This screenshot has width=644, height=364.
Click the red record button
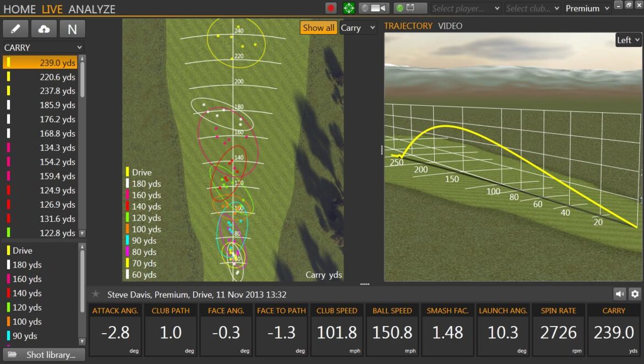[x=331, y=8]
